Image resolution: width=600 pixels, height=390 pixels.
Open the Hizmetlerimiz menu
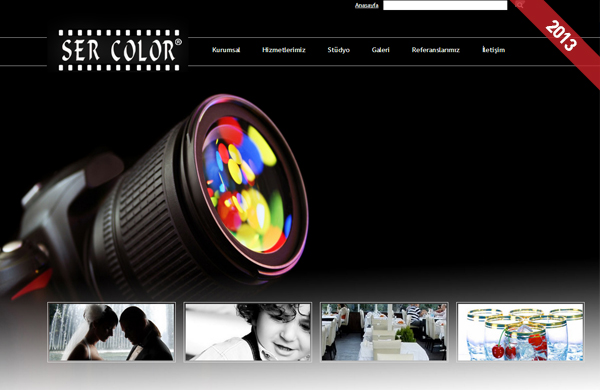pos(284,50)
